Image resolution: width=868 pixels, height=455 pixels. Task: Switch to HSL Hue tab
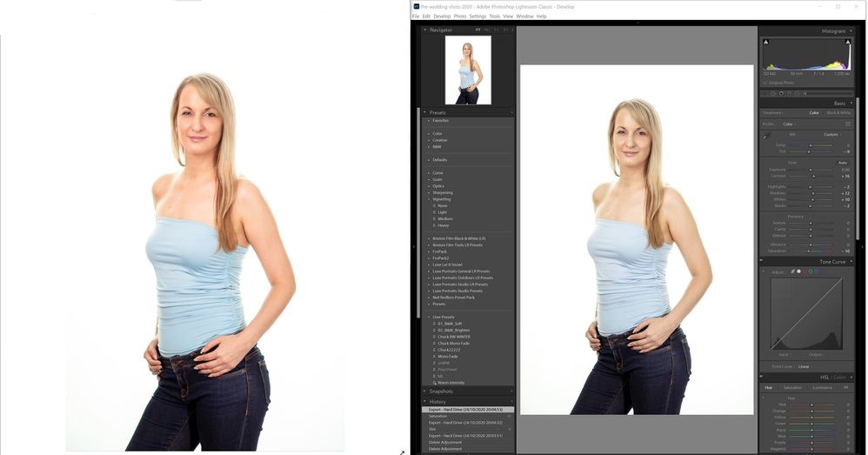pos(768,387)
